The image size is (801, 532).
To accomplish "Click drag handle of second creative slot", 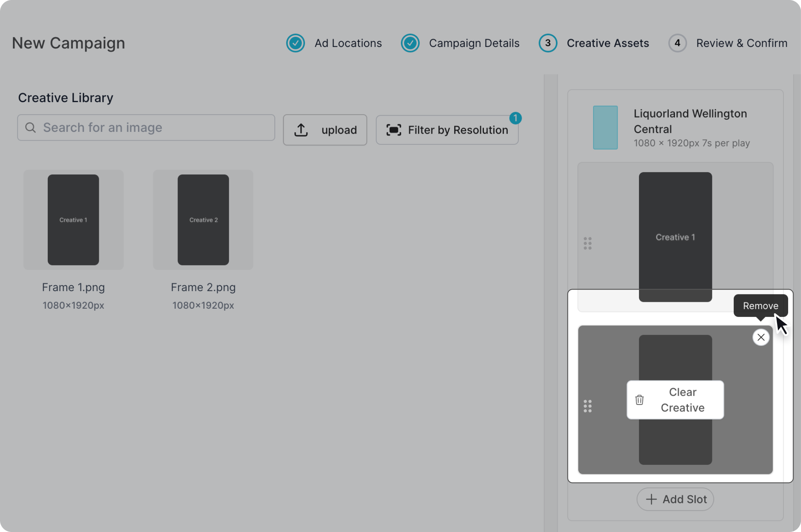I will pos(588,406).
